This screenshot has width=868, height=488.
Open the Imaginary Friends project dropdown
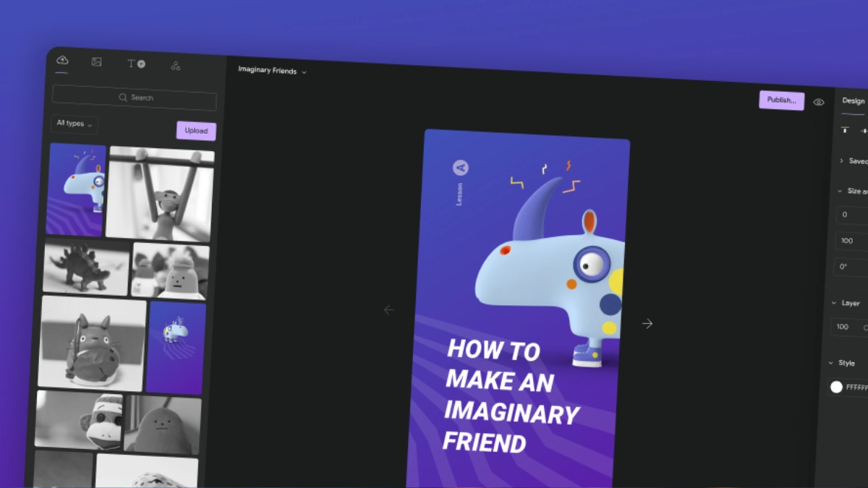(273, 71)
